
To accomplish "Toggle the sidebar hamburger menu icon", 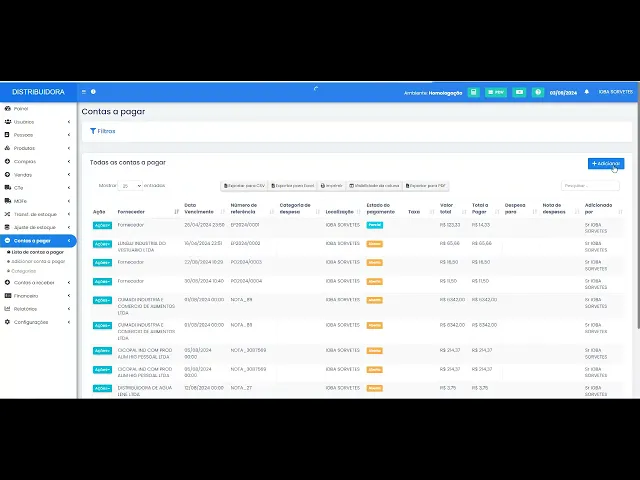I will [x=84, y=92].
